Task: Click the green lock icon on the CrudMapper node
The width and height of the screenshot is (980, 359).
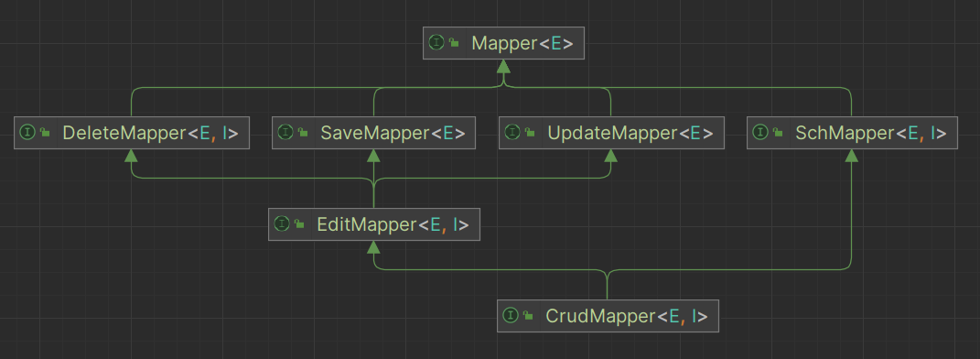Action: [x=529, y=316]
